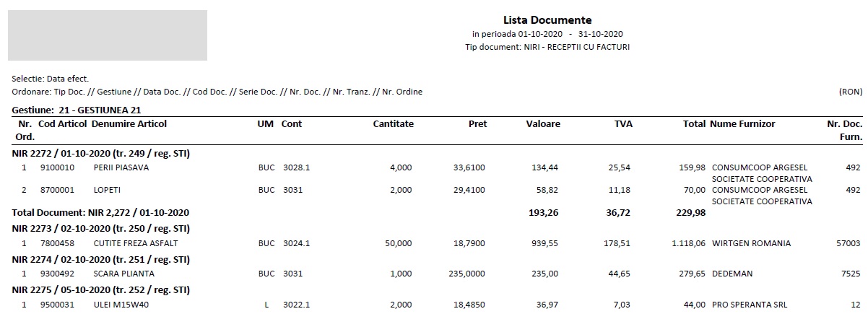Select the NIR 2275 / 05-10-2020 document header
Viewport: 868px width, 314px height.
[x=101, y=290]
